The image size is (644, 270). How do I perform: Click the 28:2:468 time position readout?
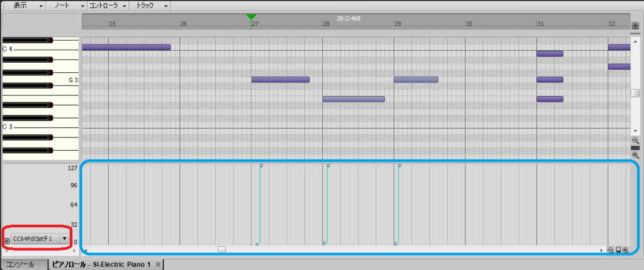tap(348, 18)
